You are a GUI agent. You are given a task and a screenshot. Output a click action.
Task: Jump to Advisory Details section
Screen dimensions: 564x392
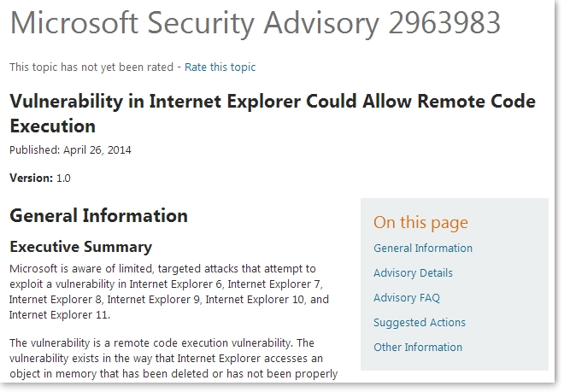point(413,273)
